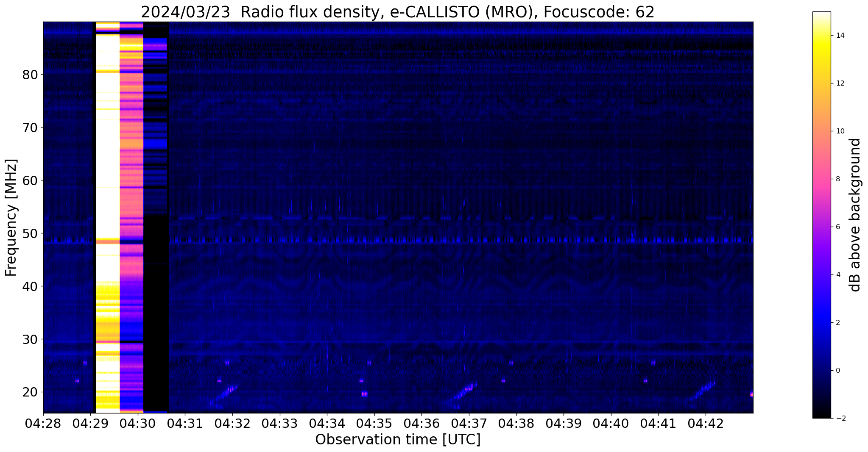
Task: Click the 04:40 time tick label
Action: point(611,424)
